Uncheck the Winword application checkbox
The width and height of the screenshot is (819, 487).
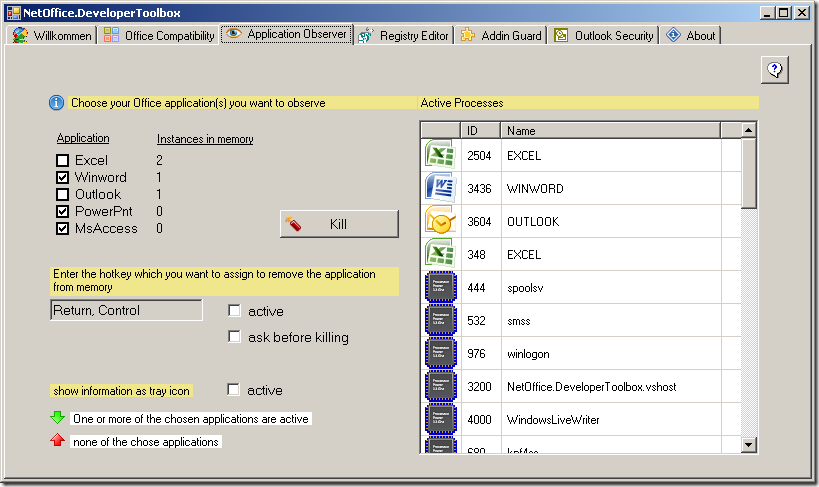click(x=63, y=178)
